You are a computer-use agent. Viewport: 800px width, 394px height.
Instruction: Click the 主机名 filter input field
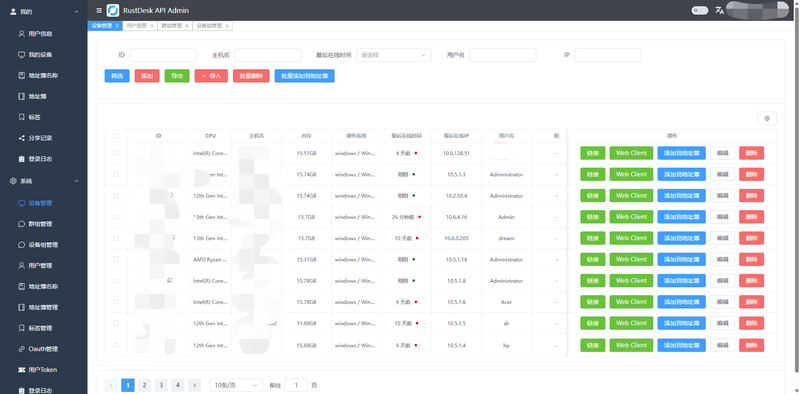[x=268, y=55]
